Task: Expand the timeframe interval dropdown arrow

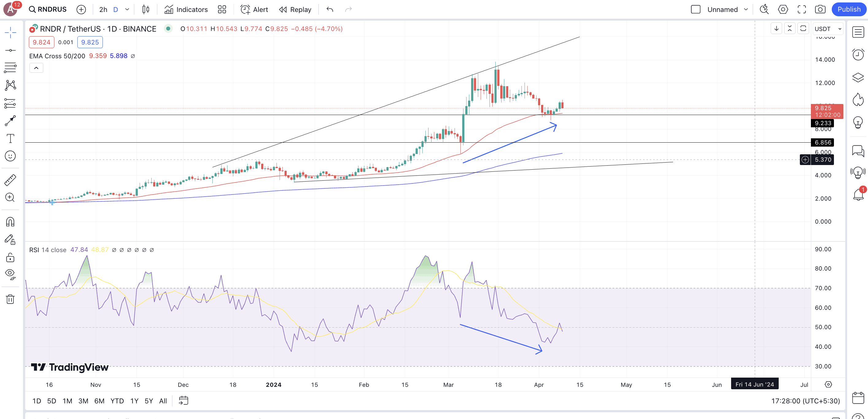Action: [127, 10]
